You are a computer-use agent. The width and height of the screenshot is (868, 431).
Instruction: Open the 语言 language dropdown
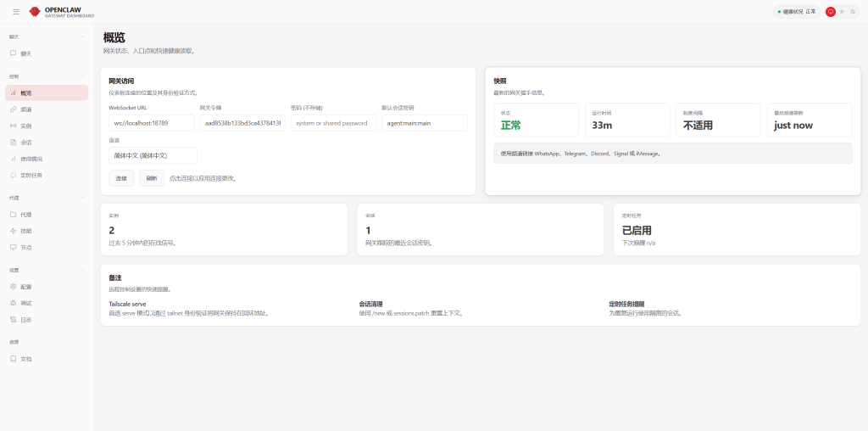(x=153, y=155)
